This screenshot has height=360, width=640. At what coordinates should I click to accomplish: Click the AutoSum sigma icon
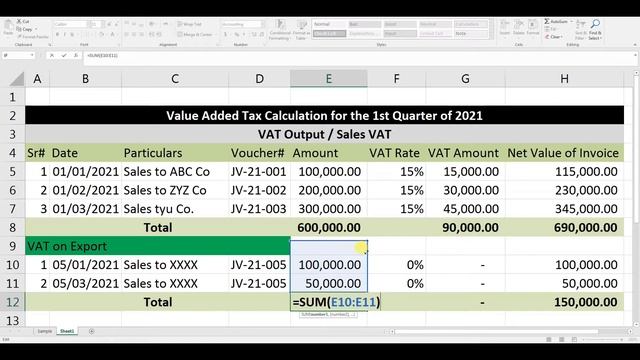(x=547, y=21)
